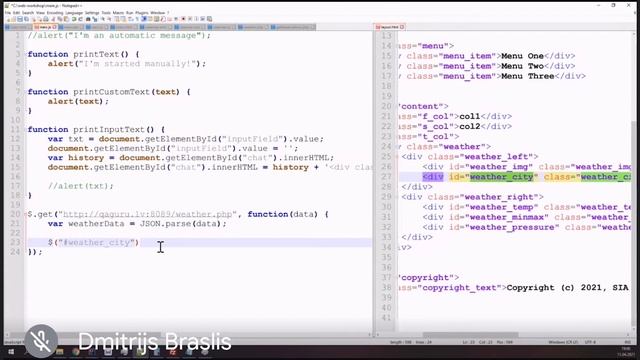Click the function printText() line

pyautogui.click(x=83, y=54)
